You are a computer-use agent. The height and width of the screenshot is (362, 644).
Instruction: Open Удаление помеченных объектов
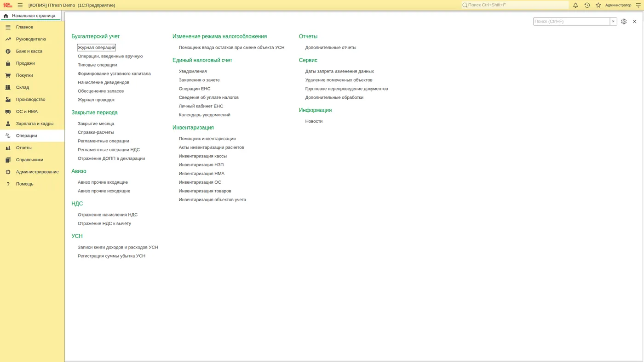339,80
